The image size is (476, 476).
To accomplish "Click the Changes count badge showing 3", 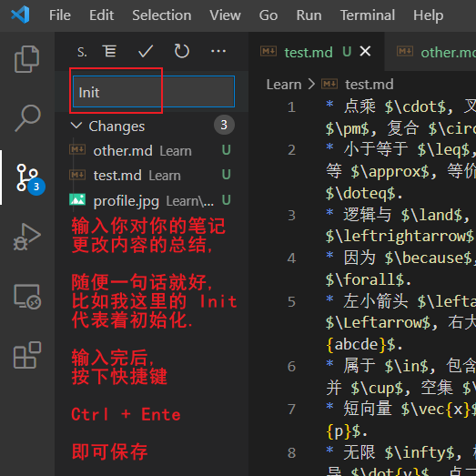I will (x=224, y=125).
